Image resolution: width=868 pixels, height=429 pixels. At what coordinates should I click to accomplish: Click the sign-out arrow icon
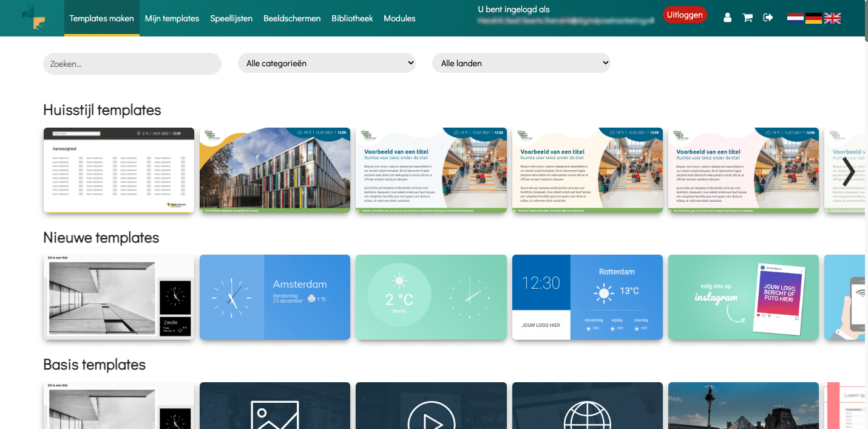click(768, 18)
